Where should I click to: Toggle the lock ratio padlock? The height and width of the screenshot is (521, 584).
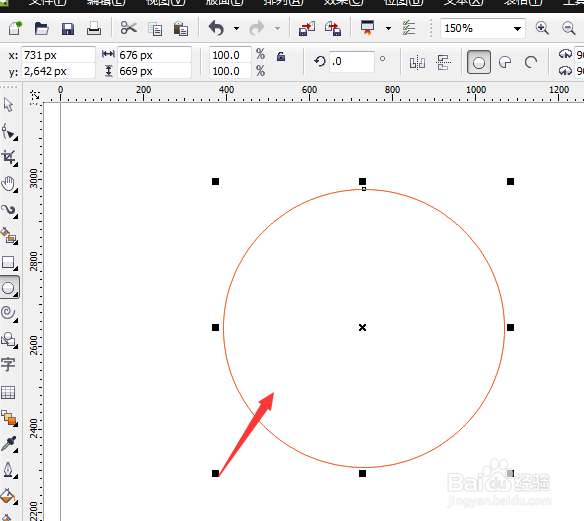coord(281,56)
